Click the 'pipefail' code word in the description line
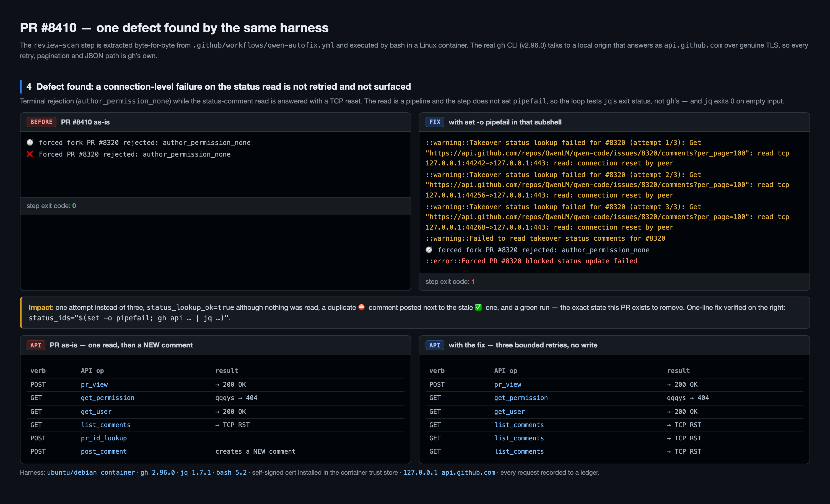The height and width of the screenshot is (504, 830). pos(529,101)
